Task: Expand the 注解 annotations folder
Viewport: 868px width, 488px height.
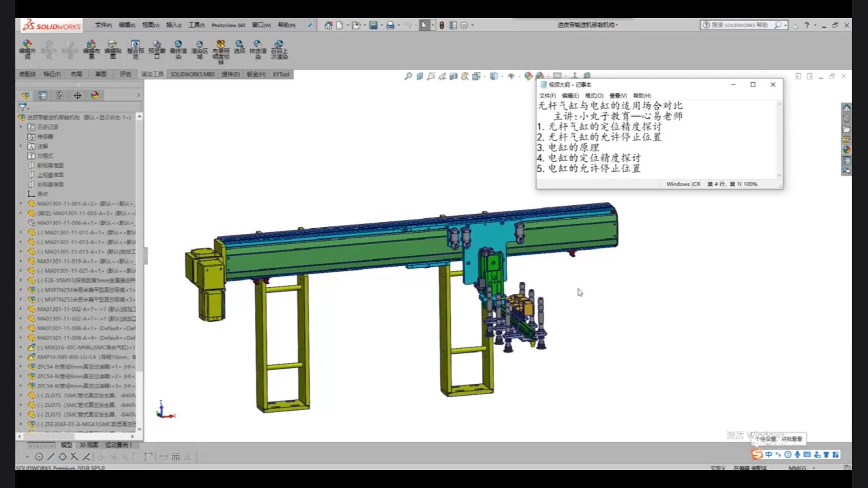Action: tap(21, 146)
